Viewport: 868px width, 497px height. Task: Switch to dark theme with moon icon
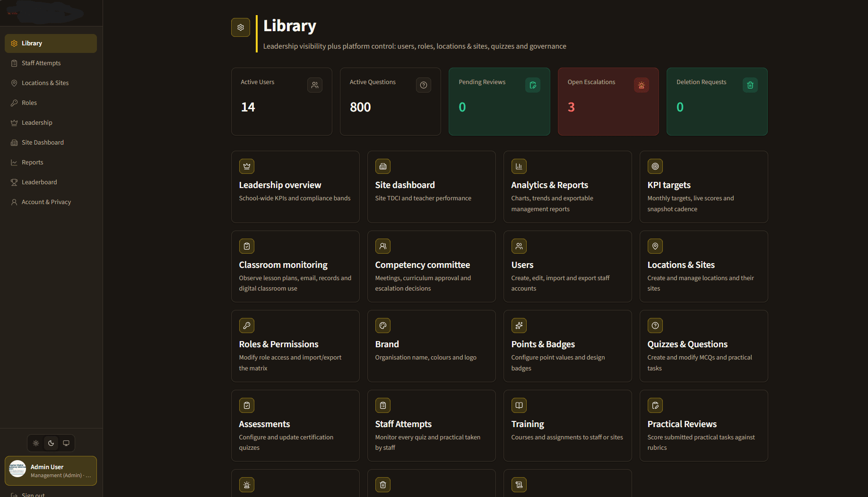pos(51,443)
